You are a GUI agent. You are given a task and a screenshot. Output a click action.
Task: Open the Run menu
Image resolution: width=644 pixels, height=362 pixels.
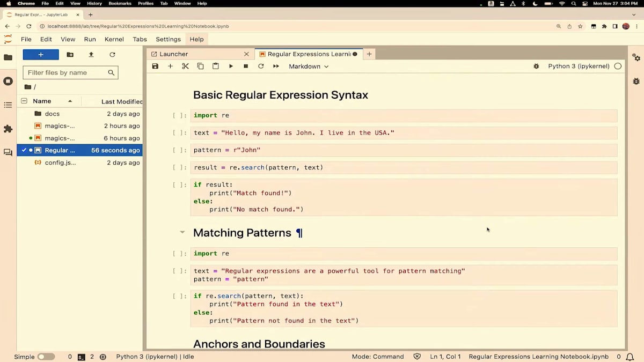[90, 39]
